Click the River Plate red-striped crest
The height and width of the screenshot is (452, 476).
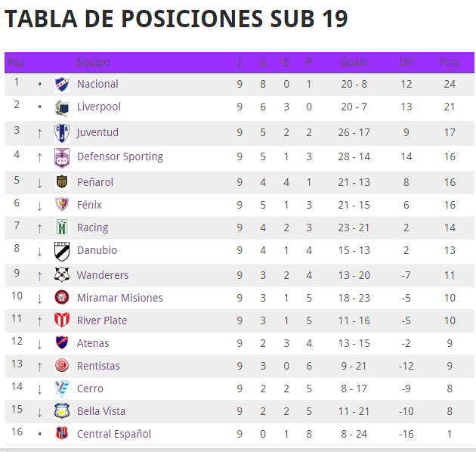62,320
